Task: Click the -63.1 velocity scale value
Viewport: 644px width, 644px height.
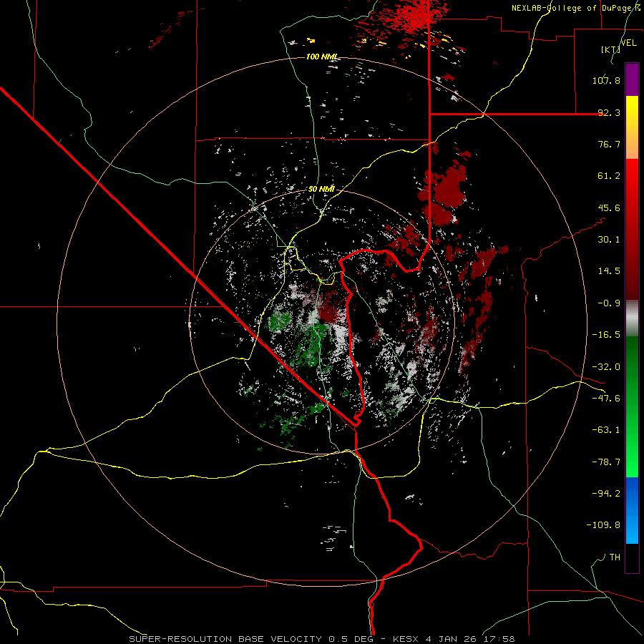Action: pyautogui.click(x=606, y=430)
